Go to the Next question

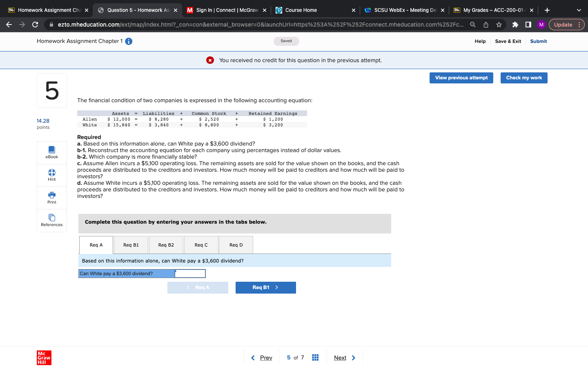[x=345, y=358]
